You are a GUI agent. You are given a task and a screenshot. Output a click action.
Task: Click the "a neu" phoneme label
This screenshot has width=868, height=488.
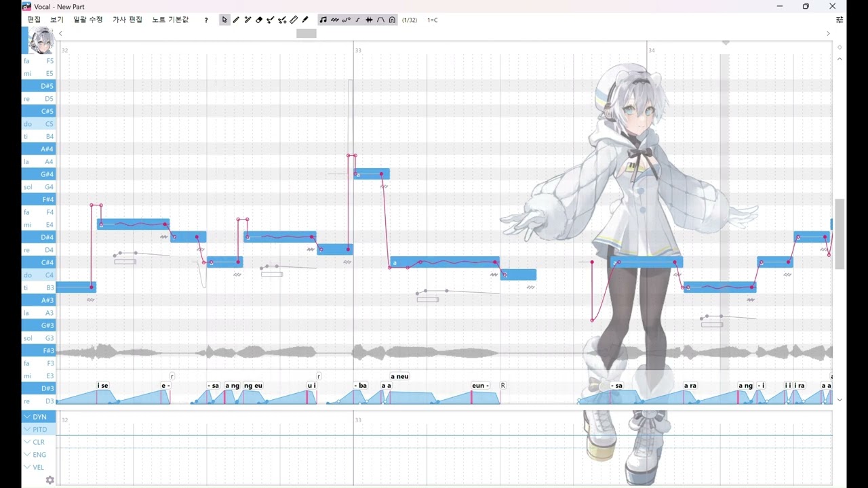click(399, 376)
